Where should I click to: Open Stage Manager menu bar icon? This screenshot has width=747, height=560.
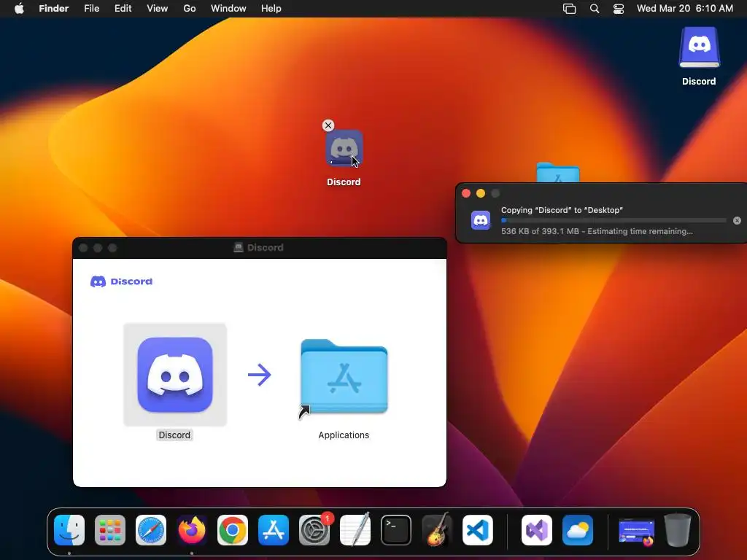569,9
